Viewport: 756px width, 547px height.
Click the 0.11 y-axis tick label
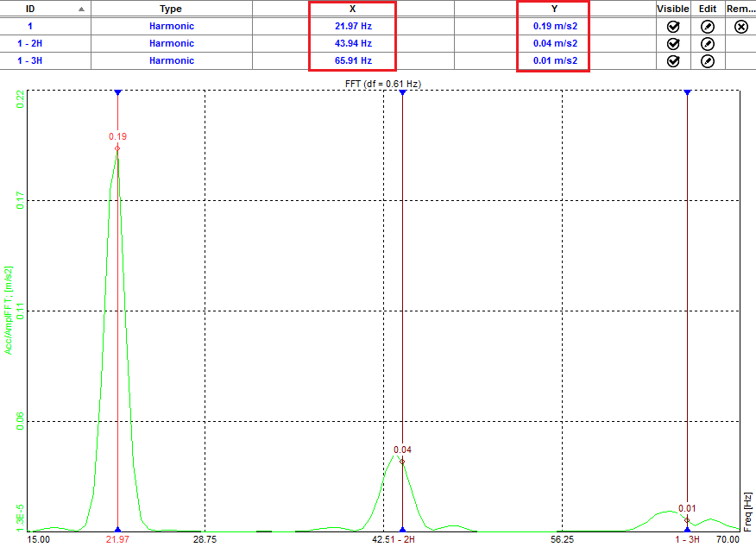pos(20,311)
